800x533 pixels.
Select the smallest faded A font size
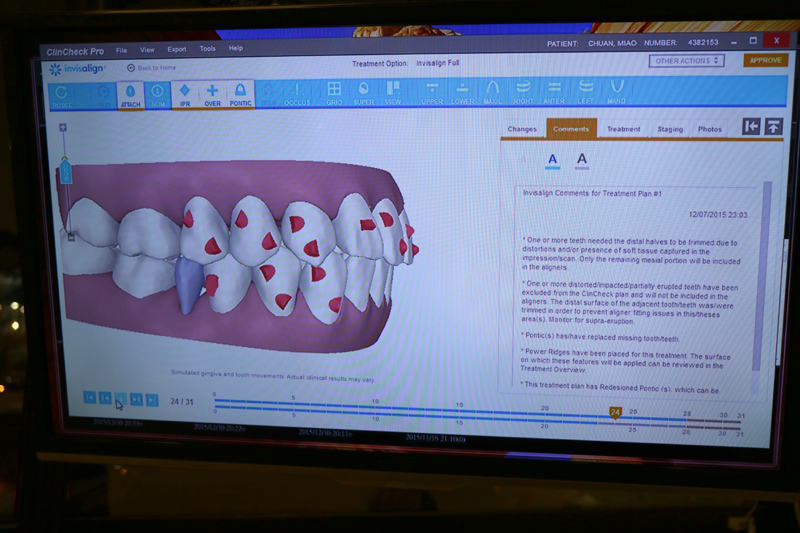(x=523, y=160)
